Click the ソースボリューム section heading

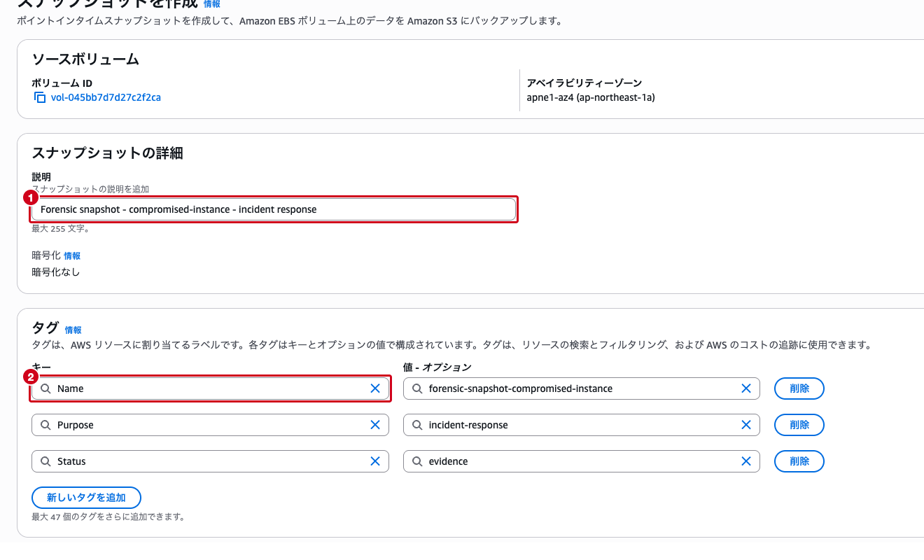pos(85,59)
